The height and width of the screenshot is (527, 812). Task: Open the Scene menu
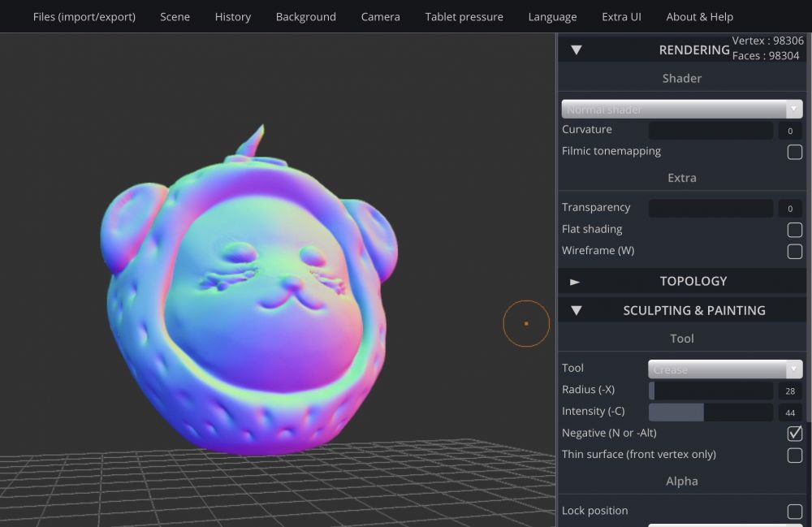175,16
